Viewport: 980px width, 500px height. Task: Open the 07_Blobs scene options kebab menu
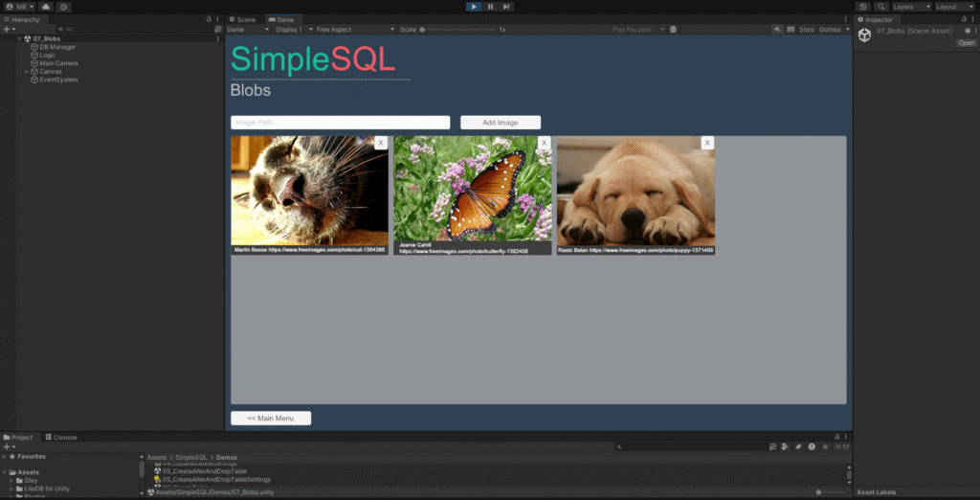217,39
